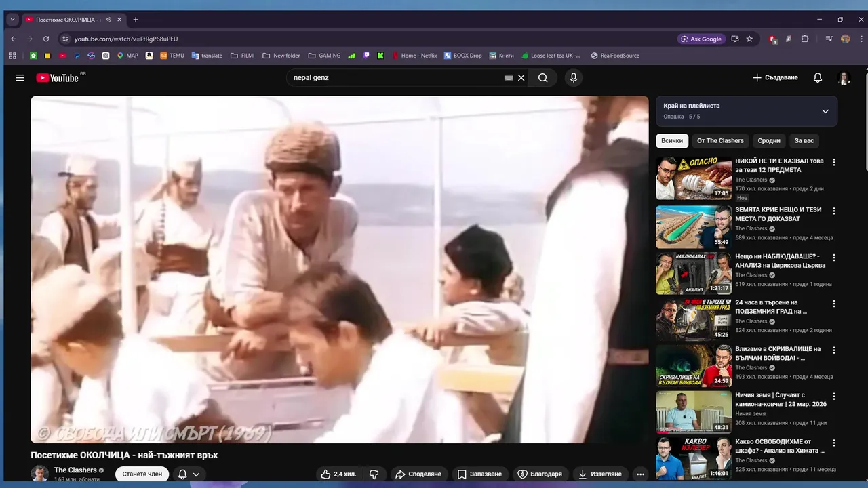Click the Изтегляне download button
Viewport: 868px width, 488px height.
pyautogui.click(x=600, y=474)
